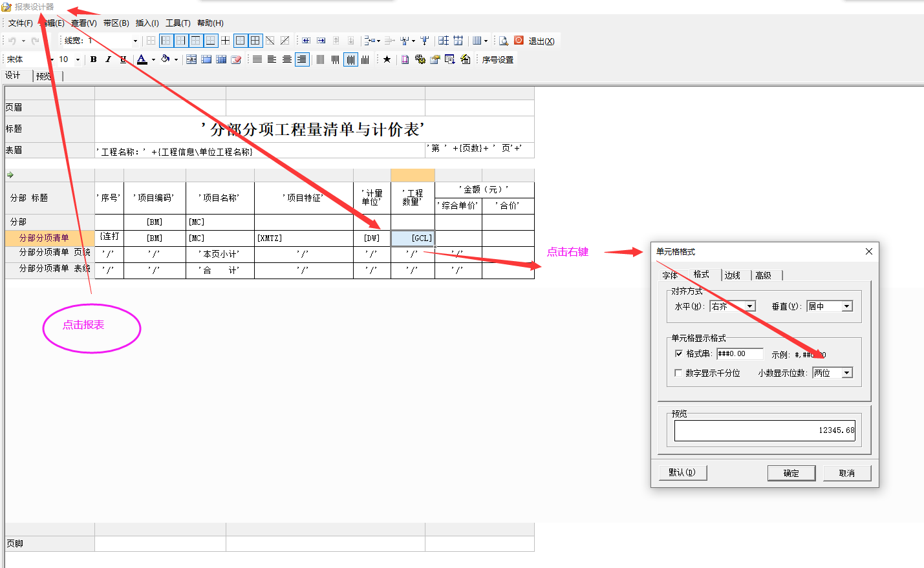Switch to the 边线 tab in dialog
Viewport: 924px width, 568px height.
pyautogui.click(x=736, y=275)
